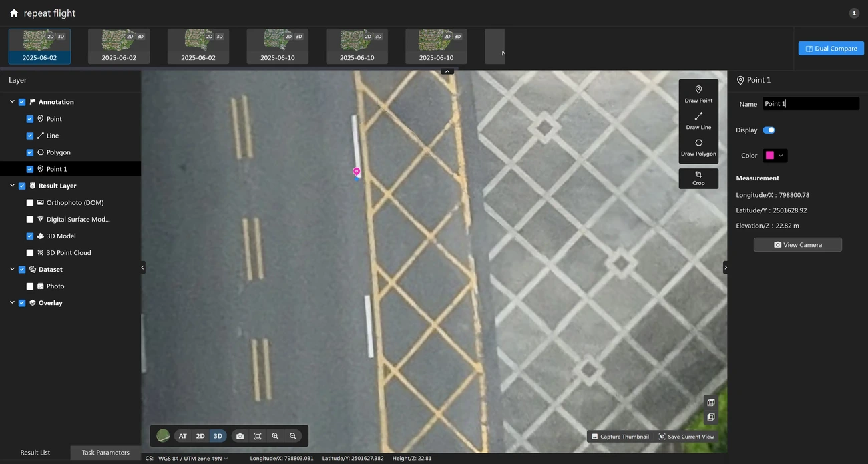868x464 pixels.
Task: Click the fit-to-view frame icon
Action: click(x=258, y=436)
